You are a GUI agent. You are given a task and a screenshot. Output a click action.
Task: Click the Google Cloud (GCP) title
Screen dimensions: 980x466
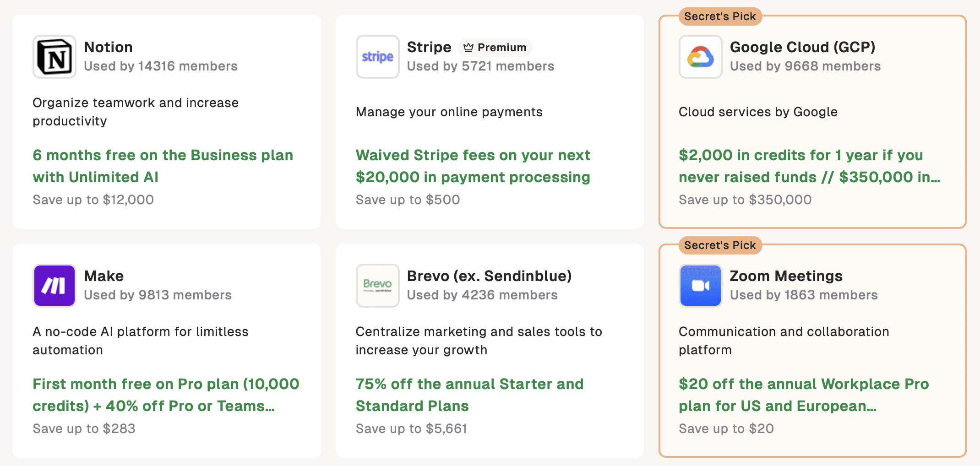pyautogui.click(x=803, y=47)
